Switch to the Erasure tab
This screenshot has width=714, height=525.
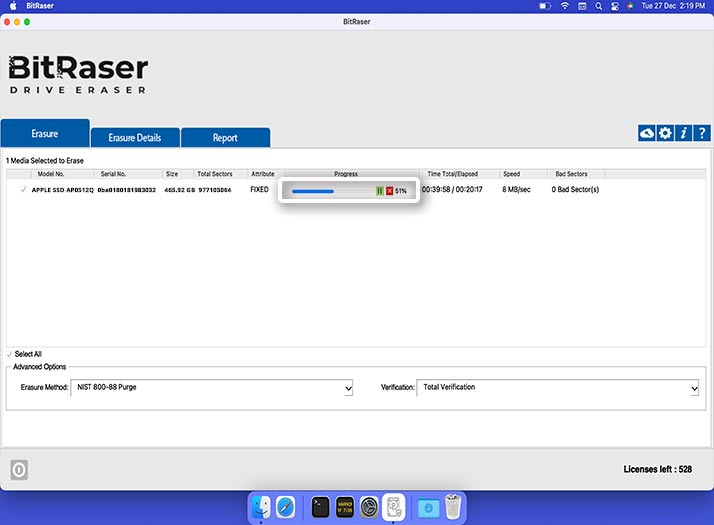pos(45,133)
